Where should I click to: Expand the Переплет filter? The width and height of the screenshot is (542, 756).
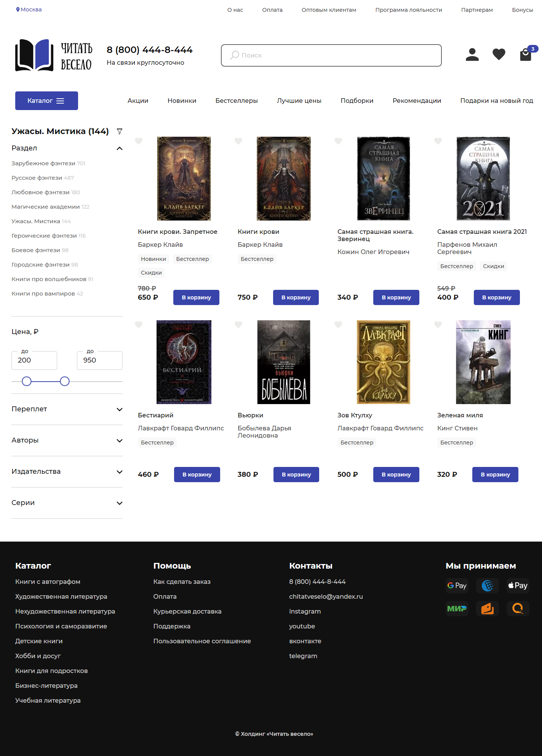[x=120, y=409]
